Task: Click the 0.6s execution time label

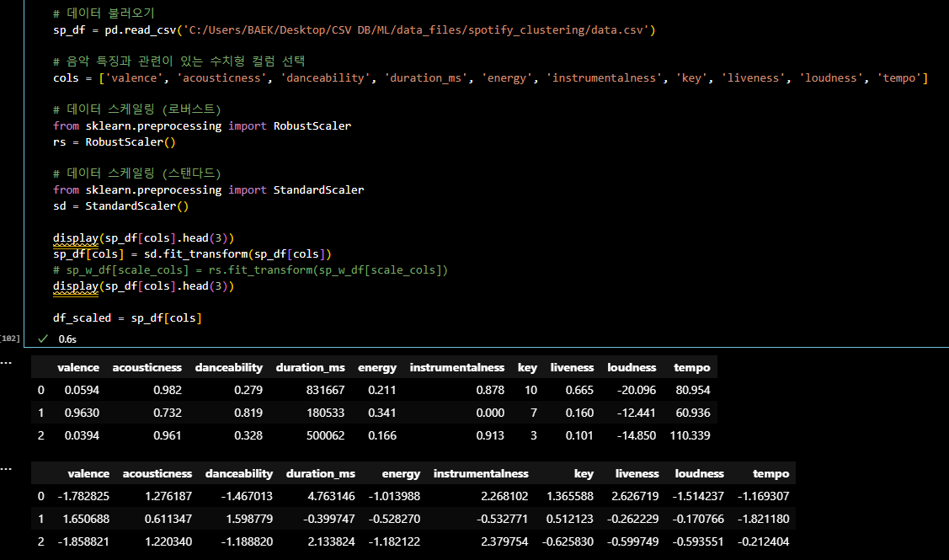Action: [67, 339]
